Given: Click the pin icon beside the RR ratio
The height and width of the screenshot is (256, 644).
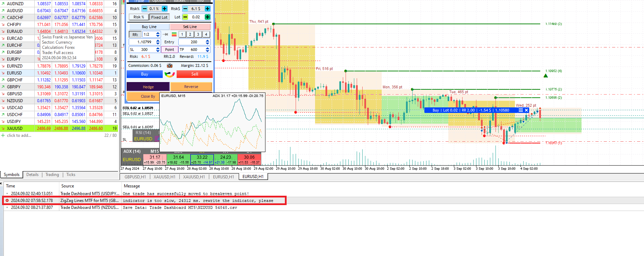Looking at the screenshot, I should click(x=166, y=34).
